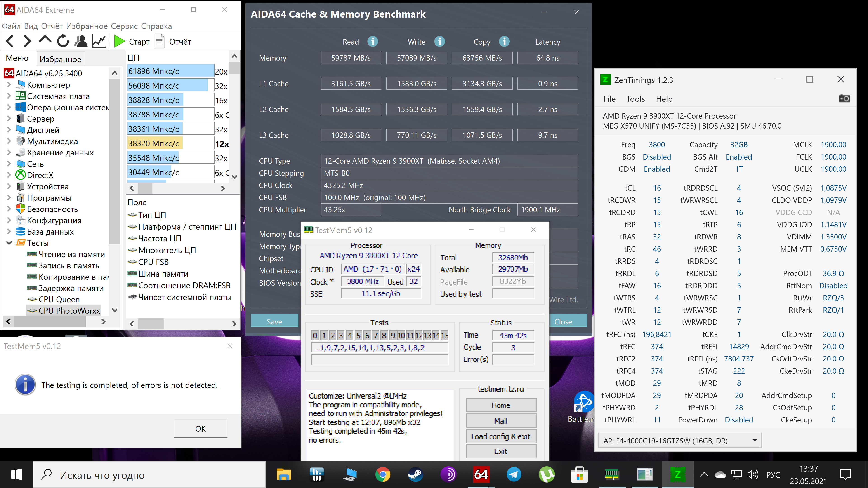Click the Copy info icon
The height and width of the screenshot is (488, 868).
click(504, 41)
